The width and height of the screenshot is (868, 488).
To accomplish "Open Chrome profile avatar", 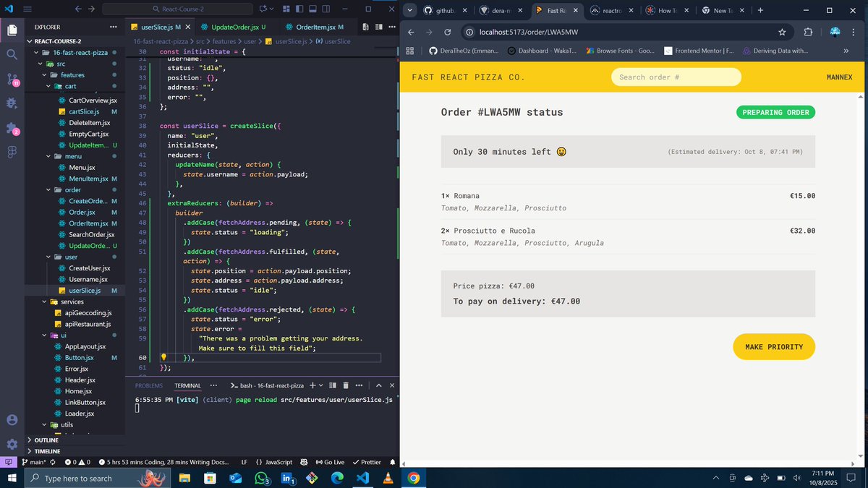I will pyautogui.click(x=834, y=32).
